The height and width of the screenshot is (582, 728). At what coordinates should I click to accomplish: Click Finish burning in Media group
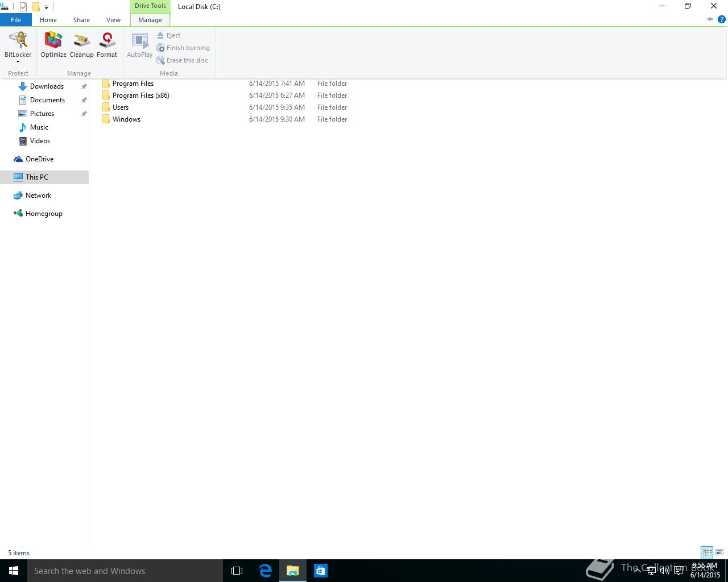tap(183, 48)
